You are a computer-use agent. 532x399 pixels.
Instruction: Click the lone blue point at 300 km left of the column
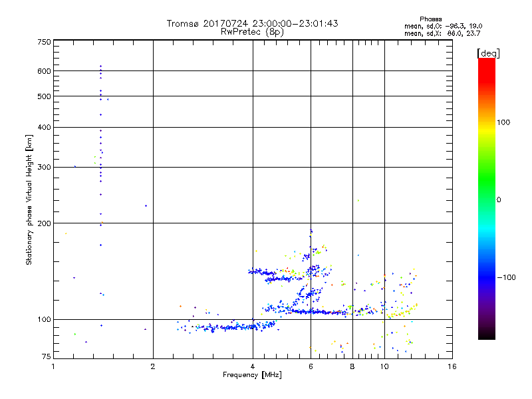(x=75, y=166)
